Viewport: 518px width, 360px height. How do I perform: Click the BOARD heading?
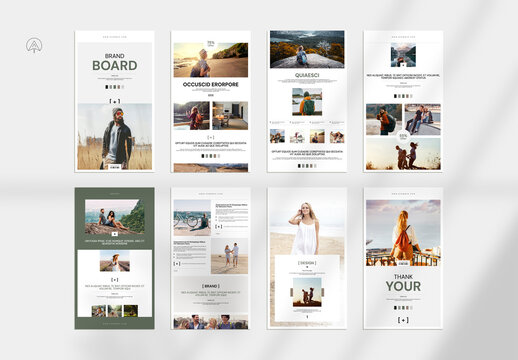(115, 66)
